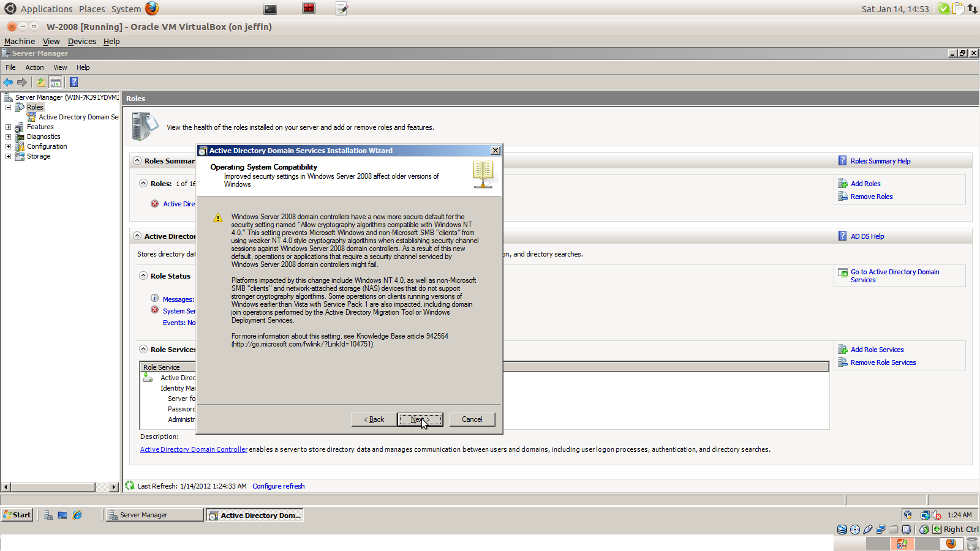Click the VirtualBox shared folders status icon
This screenshot has height=551, width=980.
(x=894, y=530)
